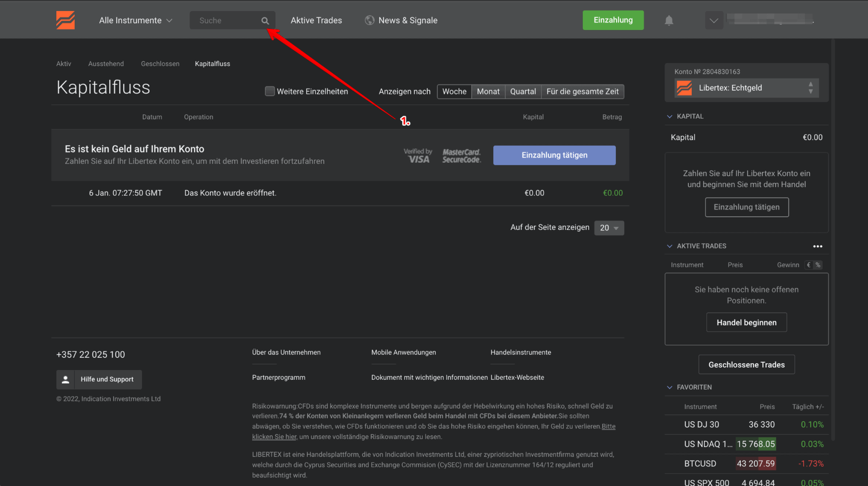Collapse the KAPITAL section
The height and width of the screenshot is (486, 868).
670,116
